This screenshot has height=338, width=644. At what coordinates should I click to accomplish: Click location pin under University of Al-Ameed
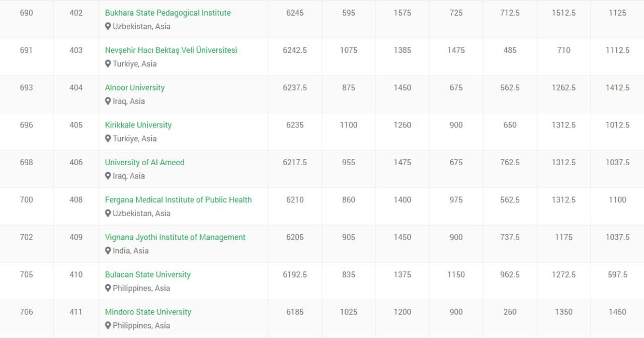click(108, 176)
